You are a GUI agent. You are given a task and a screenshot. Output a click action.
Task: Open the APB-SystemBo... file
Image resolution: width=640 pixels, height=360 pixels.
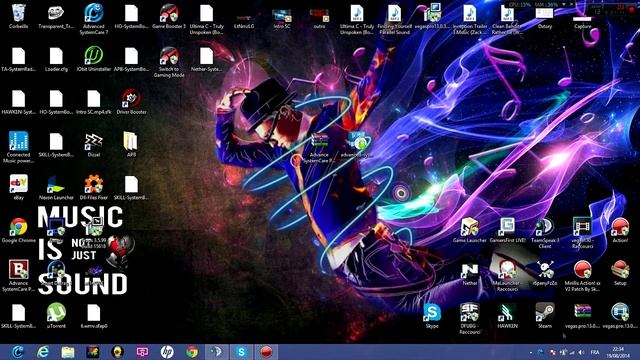coord(131,59)
